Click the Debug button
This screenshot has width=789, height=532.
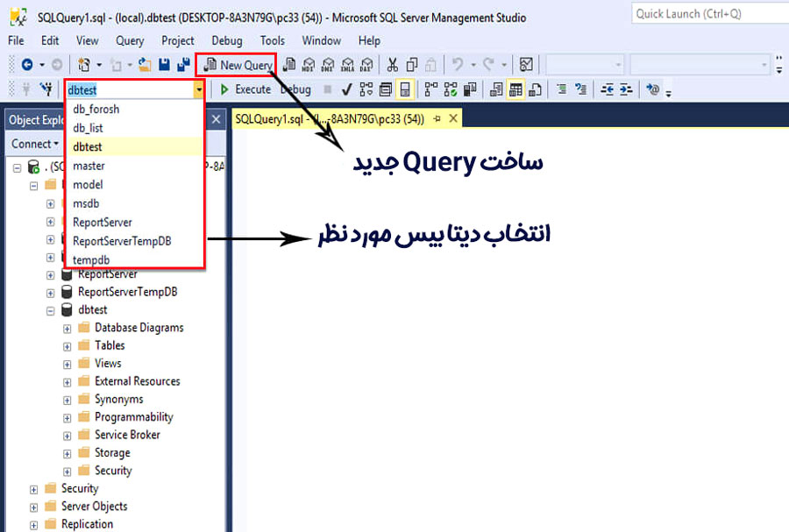[296, 89]
